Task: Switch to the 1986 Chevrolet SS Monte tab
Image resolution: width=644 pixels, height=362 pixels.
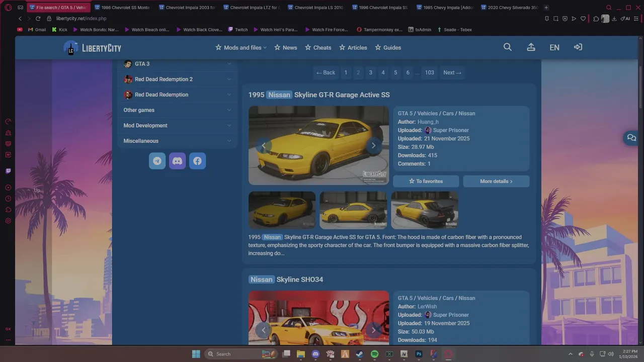Action: [122, 8]
